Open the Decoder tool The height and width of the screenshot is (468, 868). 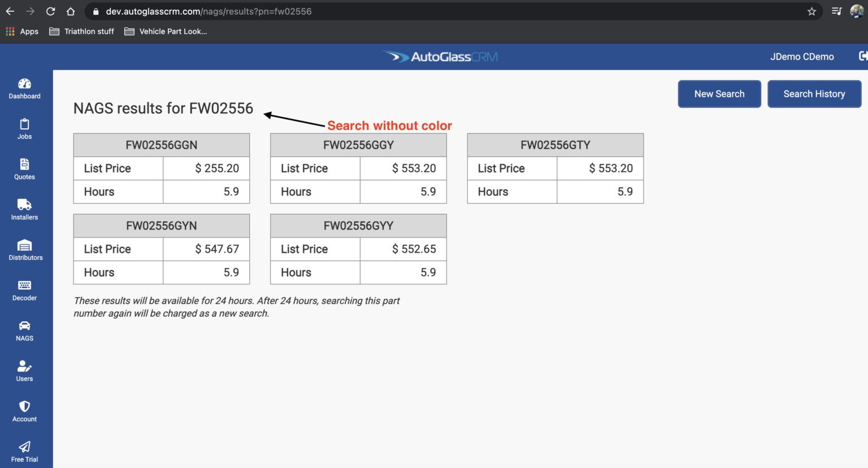tap(24, 290)
